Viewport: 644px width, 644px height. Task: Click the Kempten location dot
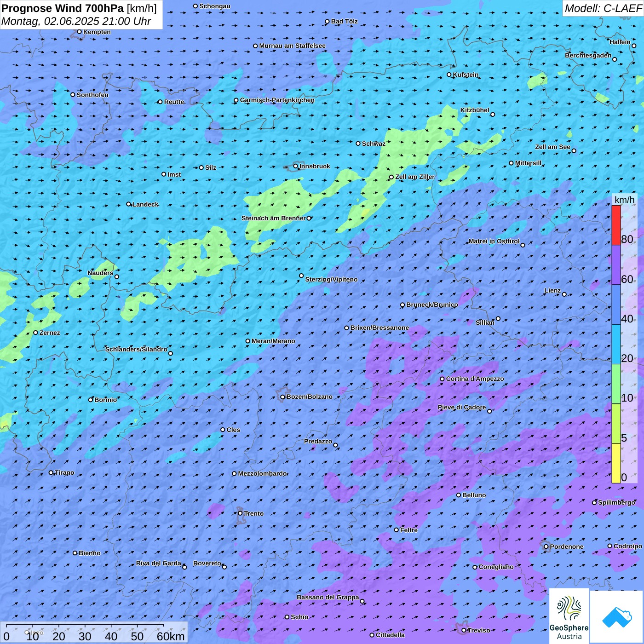point(80,32)
